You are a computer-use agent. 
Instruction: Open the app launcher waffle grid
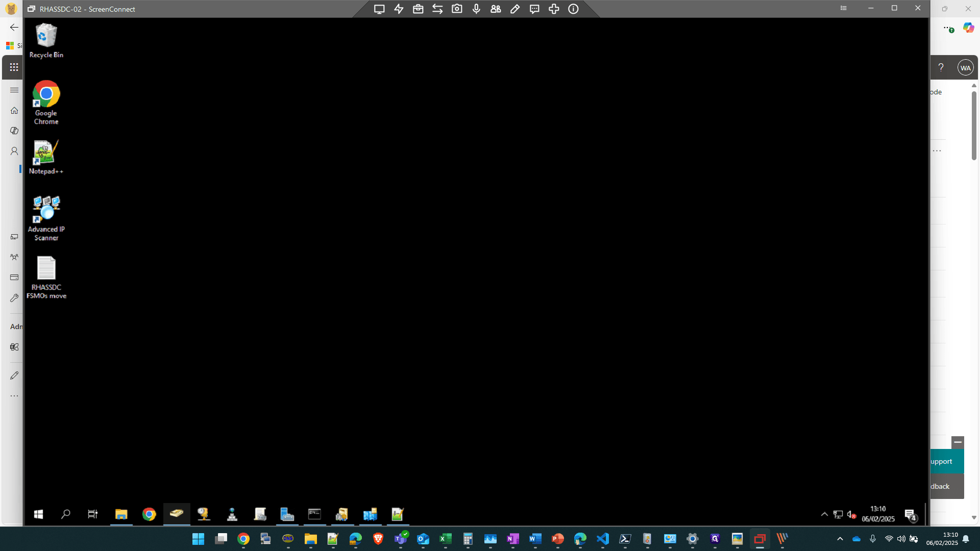14,67
